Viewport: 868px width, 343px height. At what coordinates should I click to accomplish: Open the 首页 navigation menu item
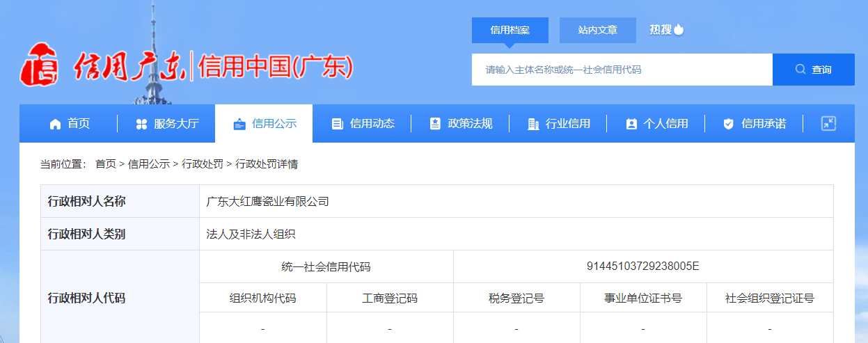click(68, 124)
